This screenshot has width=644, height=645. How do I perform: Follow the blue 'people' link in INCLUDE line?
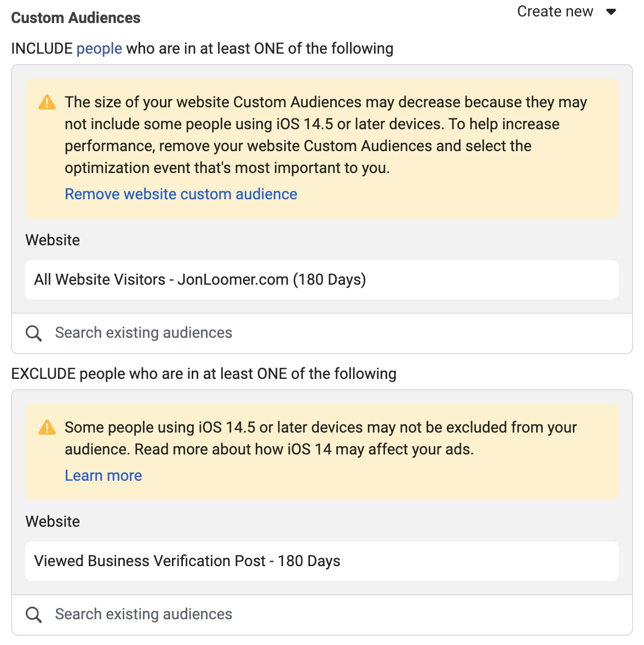pyautogui.click(x=99, y=49)
